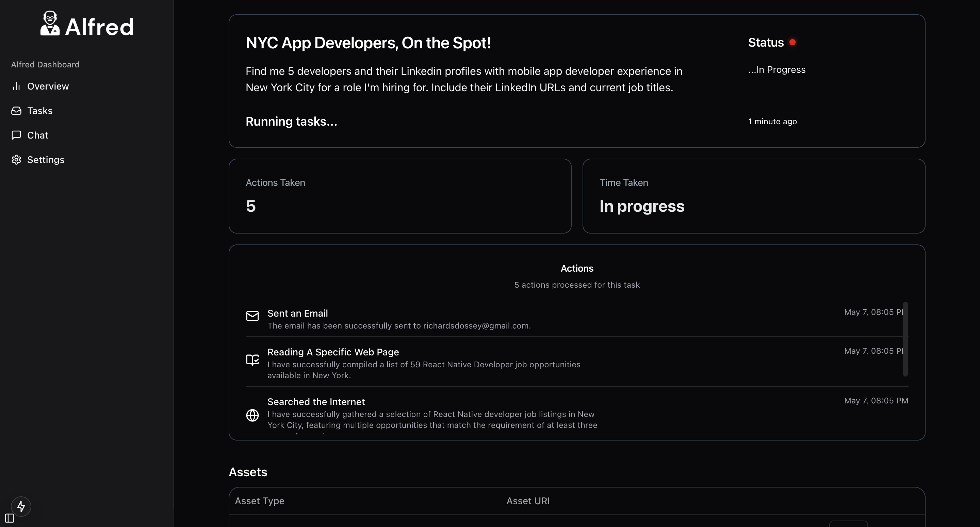980x527 pixels.
Task: Click the Settings gear icon
Action: tap(16, 160)
